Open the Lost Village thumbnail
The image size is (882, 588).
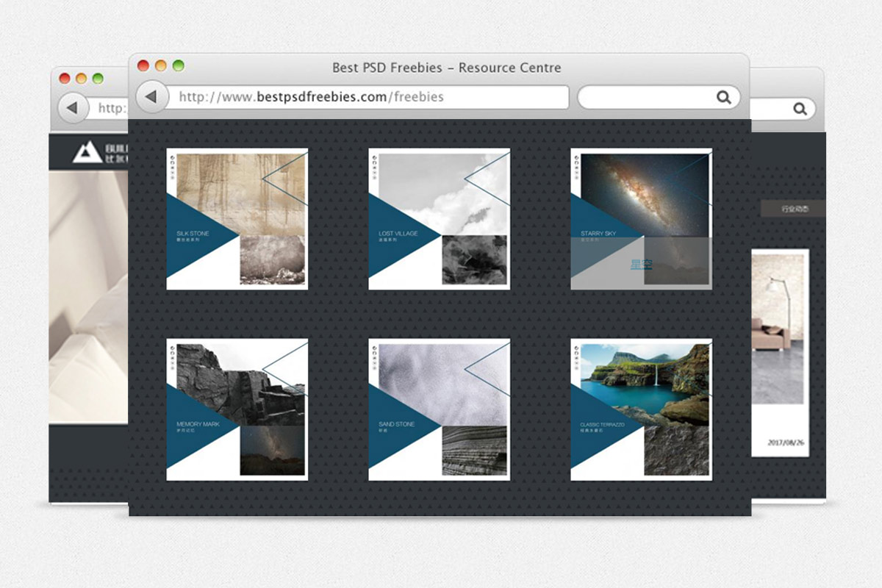click(x=440, y=219)
